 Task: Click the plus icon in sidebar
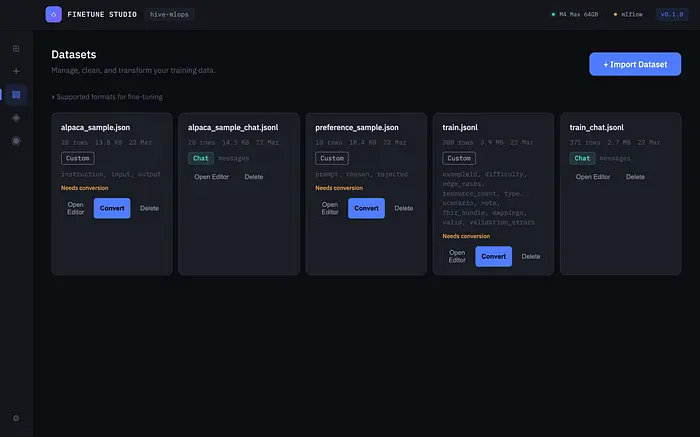click(x=16, y=71)
